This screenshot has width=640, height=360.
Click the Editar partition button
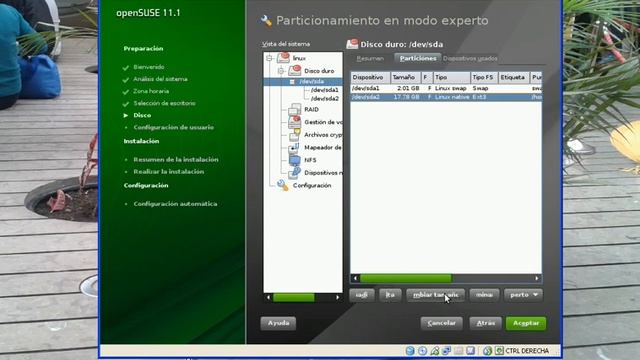tap(390, 295)
